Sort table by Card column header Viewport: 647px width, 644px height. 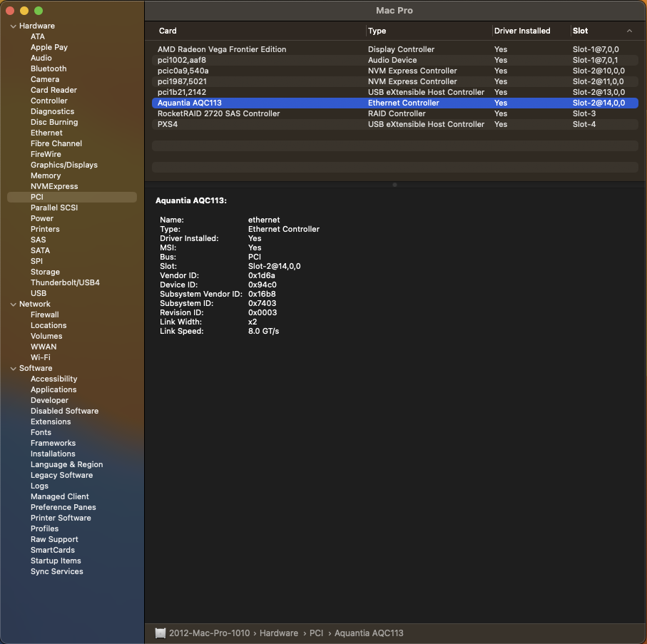tap(168, 31)
